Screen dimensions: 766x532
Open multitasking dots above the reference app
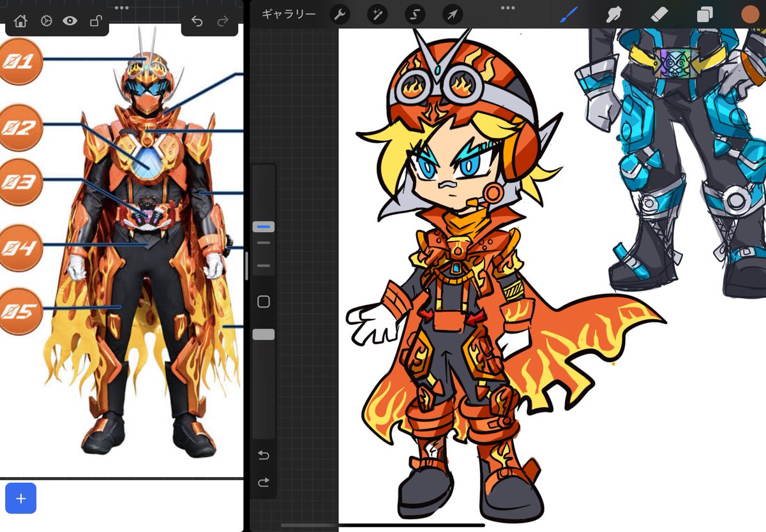pos(121,8)
